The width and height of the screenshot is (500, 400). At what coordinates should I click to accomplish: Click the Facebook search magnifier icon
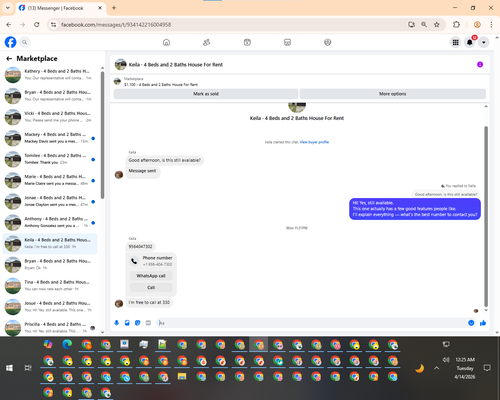tap(25, 42)
